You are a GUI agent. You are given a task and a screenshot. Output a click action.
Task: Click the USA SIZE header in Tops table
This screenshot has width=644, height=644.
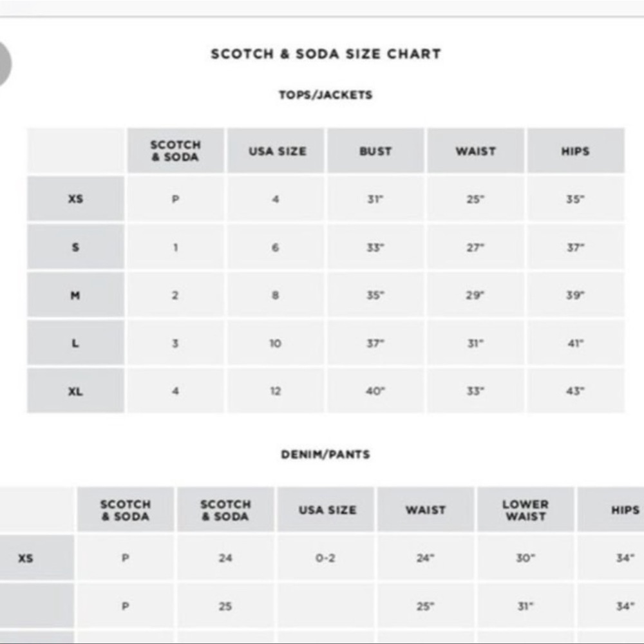pos(277,151)
